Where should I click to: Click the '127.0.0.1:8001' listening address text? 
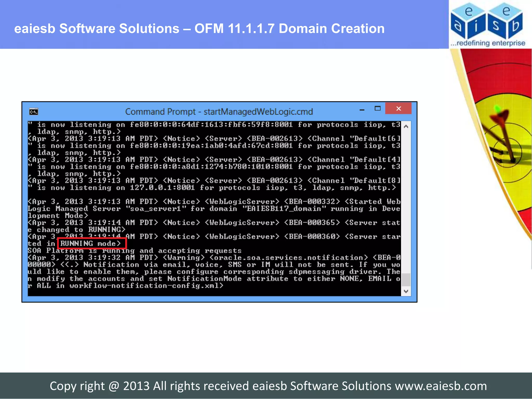coord(162,188)
